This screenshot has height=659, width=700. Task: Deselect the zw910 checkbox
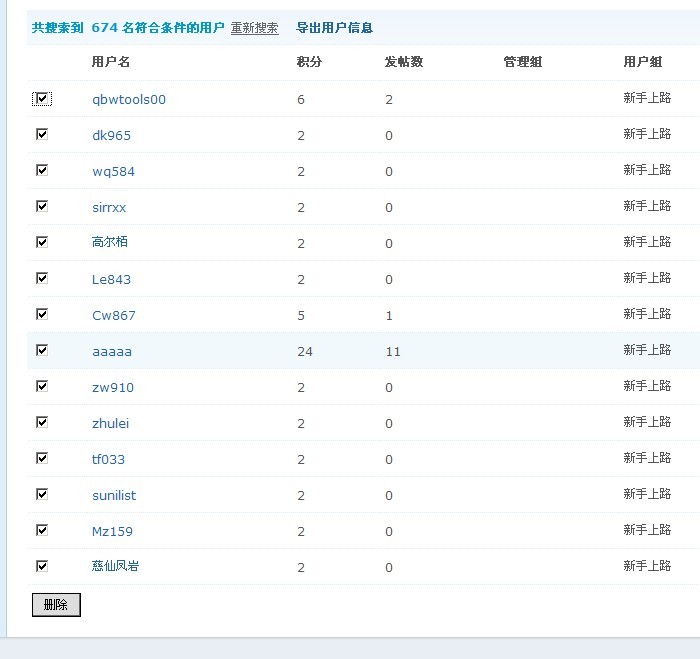(42, 387)
